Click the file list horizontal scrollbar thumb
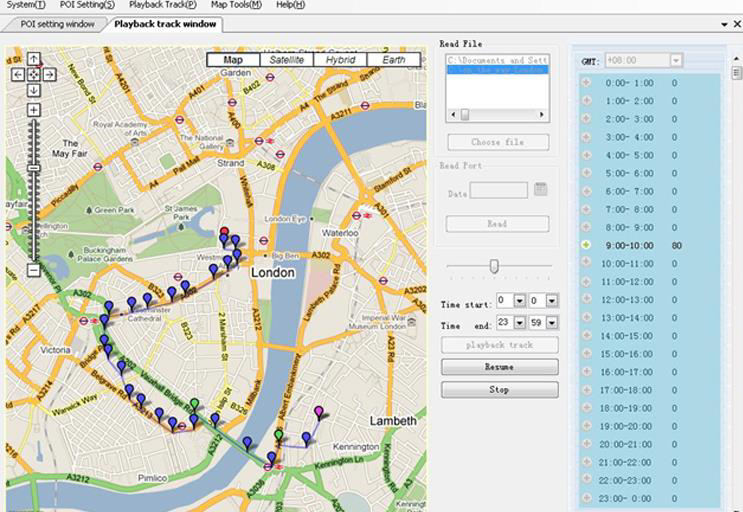This screenshot has height=512, width=743. point(465,115)
